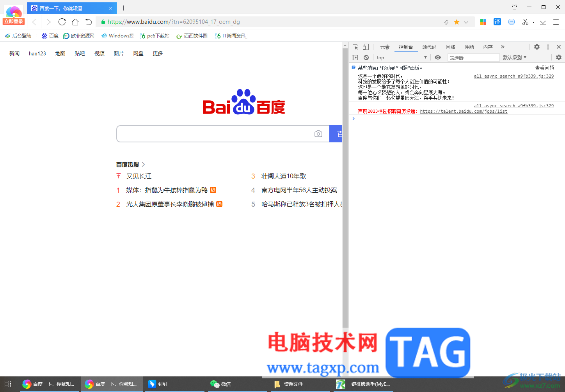Open the talent.baidu.com/jobs/list link
The width and height of the screenshot is (565, 392).
pyautogui.click(x=464, y=111)
